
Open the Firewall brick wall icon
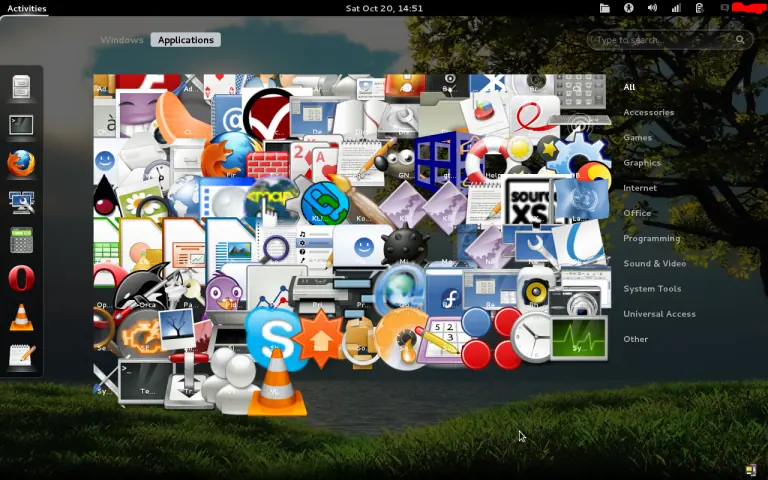click(267, 165)
